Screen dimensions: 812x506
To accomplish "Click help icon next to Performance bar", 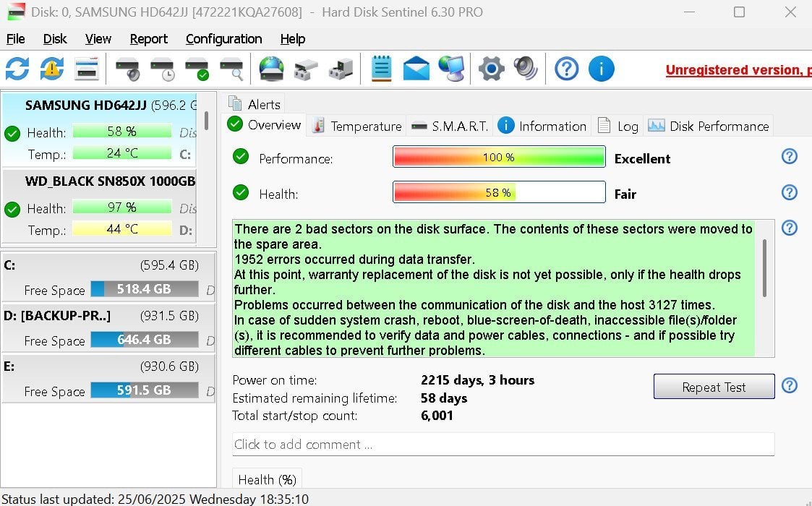I will (789, 156).
